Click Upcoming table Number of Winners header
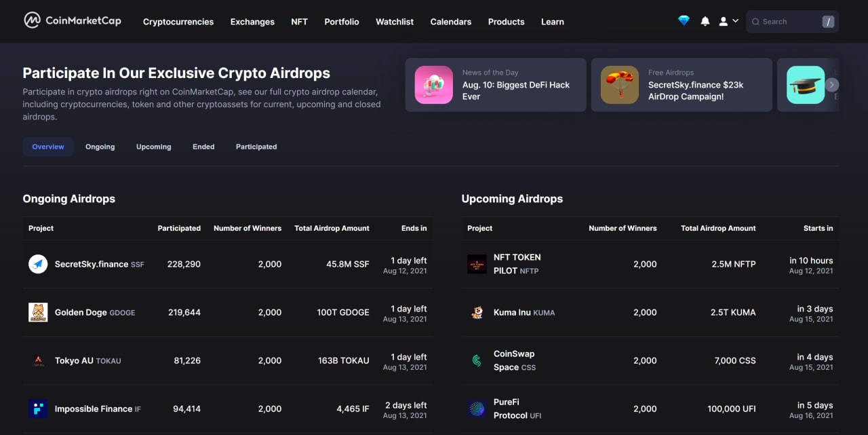Image resolution: width=868 pixels, height=435 pixels. tap(623, 228)
